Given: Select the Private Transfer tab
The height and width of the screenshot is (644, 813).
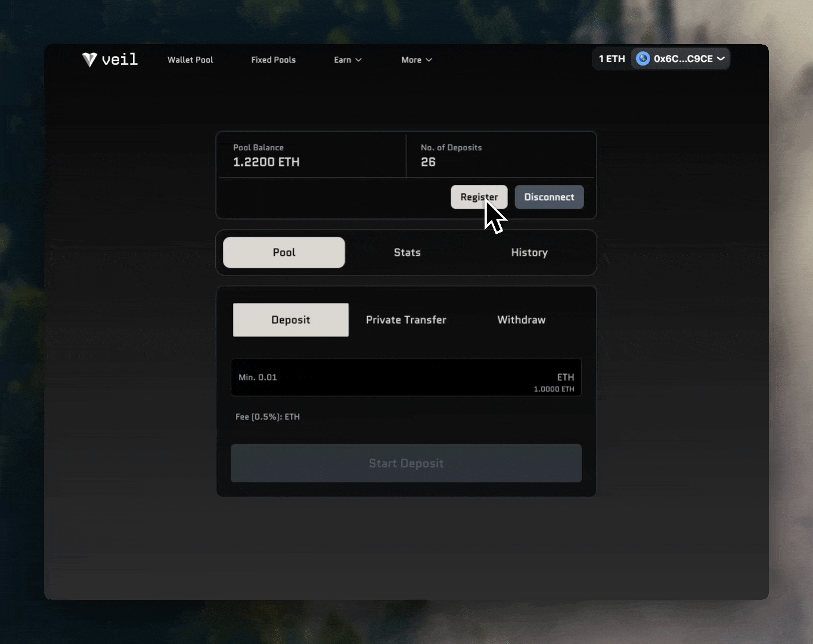Looking at the screenshot, I should (x=406, y=320).
